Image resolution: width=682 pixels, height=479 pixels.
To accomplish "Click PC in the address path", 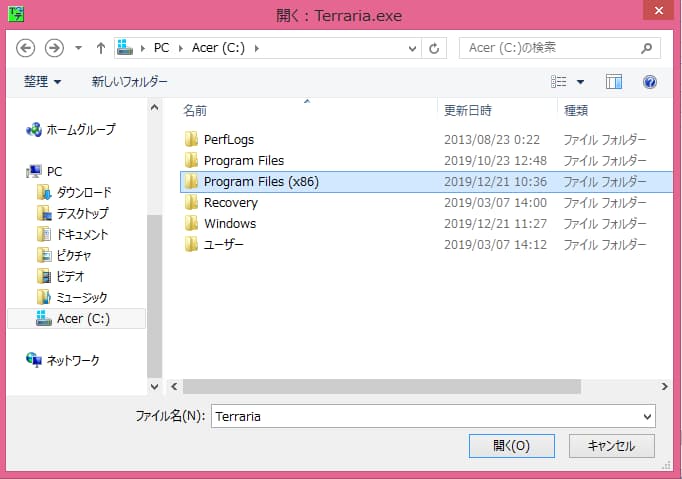I will pos(161,48).
